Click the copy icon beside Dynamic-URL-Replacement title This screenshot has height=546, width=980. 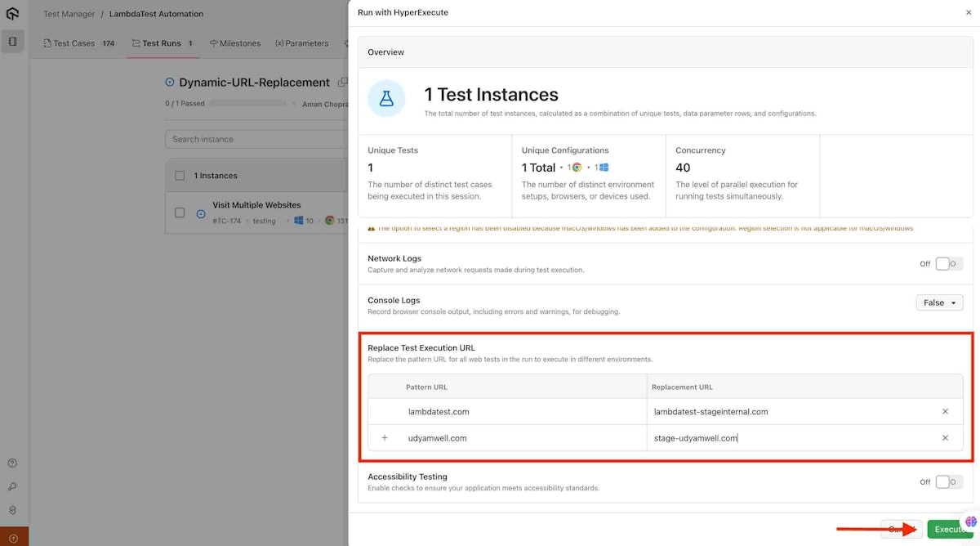click(x=341, y=83)
